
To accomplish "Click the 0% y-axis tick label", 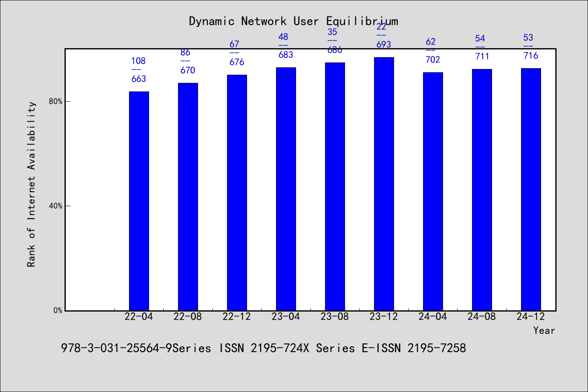I will pos(58,310).
